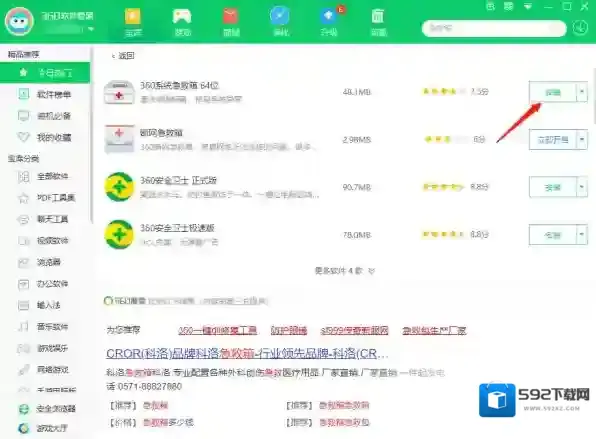The width and height of the screenshot is (596, 439).
Task: Install 360系统急救箱 64位 with its button
Action: coord(552,92)
